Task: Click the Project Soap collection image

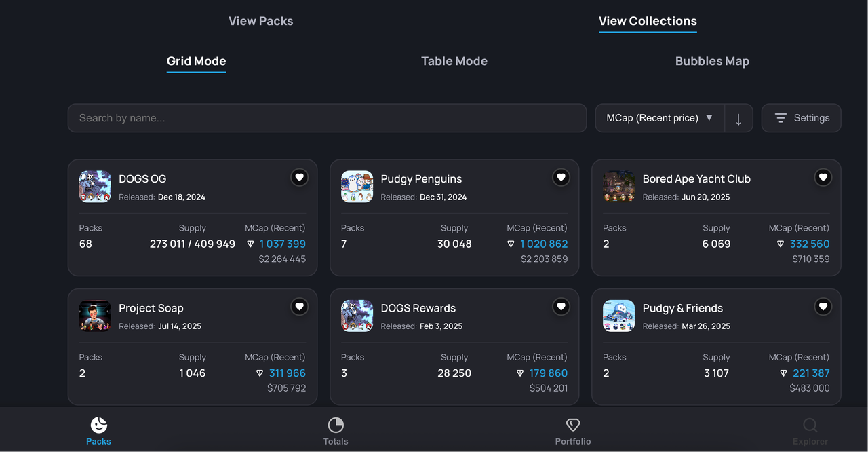Action: click(x=95, y=316)
